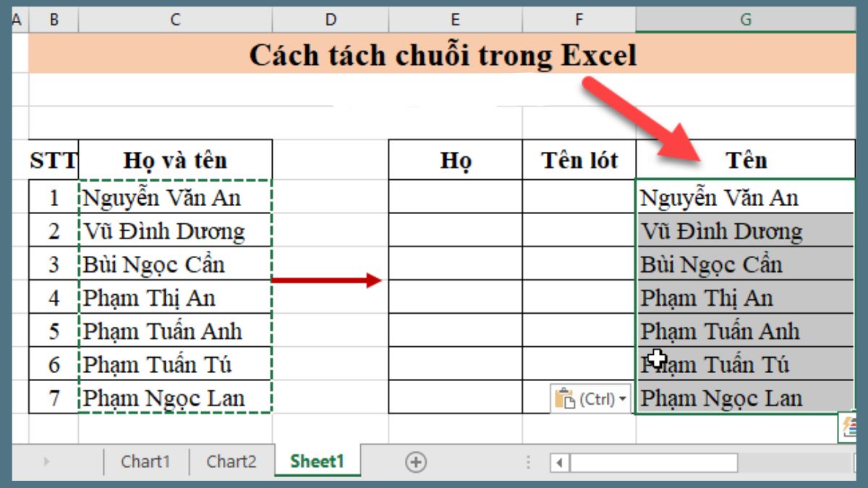Select 'Nguyễn Văn An' in column G
The width and height of the screenshot is (868, 488).
click(746, 197)
